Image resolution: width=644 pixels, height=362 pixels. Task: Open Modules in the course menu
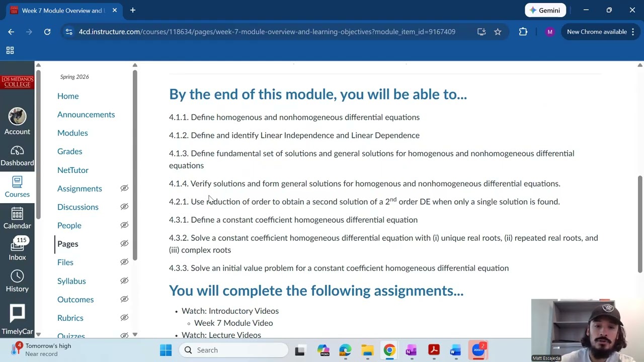tap(72, 133)
